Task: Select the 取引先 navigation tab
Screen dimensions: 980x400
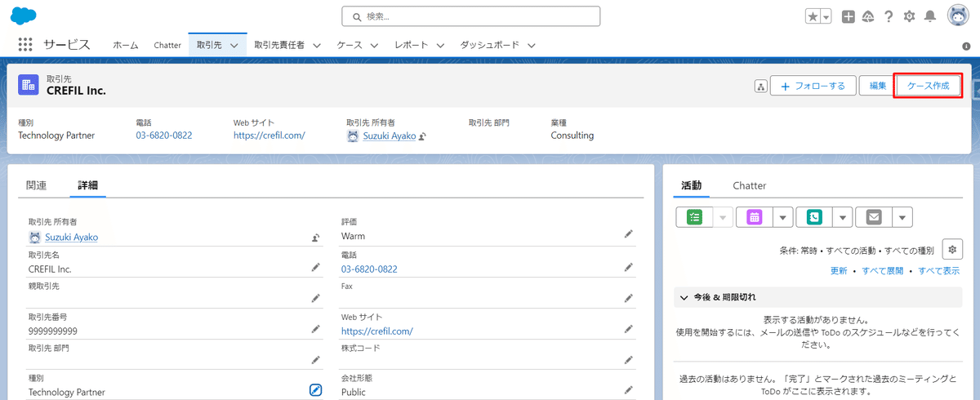Action: click(208, 45)
